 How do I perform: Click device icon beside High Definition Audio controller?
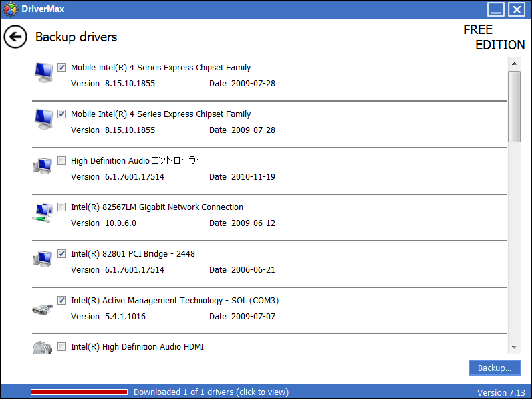(x=43, y=166)
